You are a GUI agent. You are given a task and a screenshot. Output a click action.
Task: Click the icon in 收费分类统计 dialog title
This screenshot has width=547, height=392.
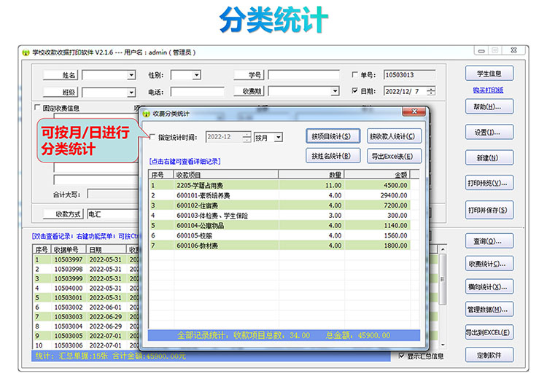click(x=147, y=114)
